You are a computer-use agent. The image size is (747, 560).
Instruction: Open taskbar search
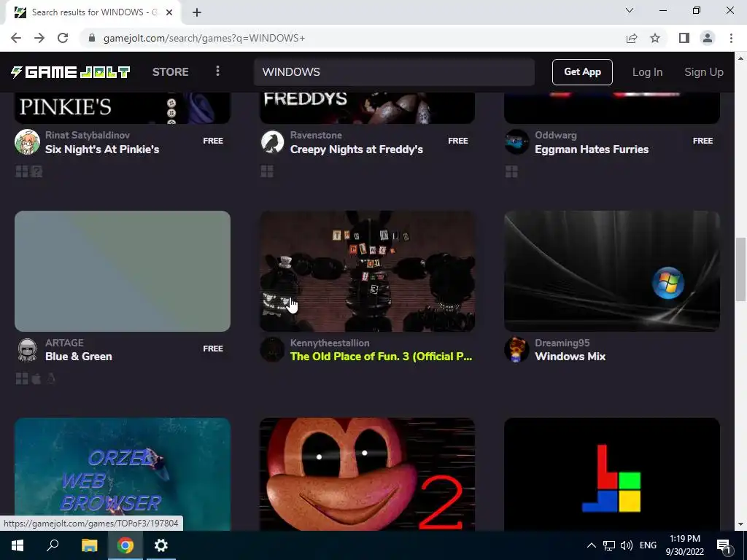[x=53, y=545]
